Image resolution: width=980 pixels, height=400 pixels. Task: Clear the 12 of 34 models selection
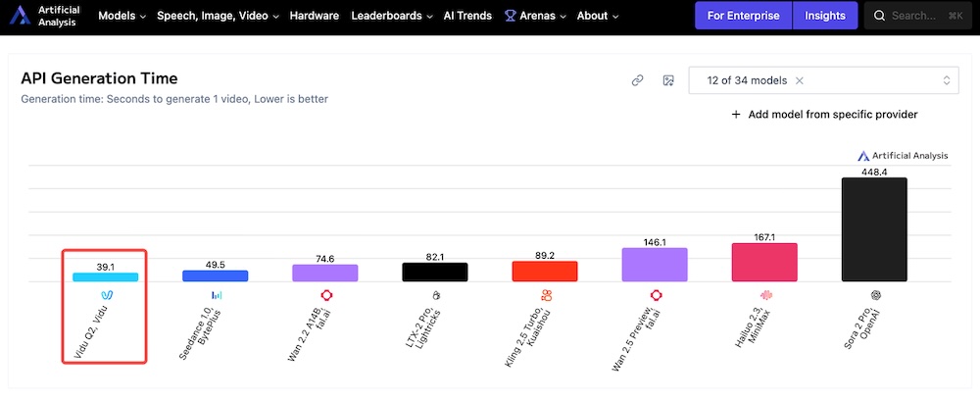click(x=800, y=80)
